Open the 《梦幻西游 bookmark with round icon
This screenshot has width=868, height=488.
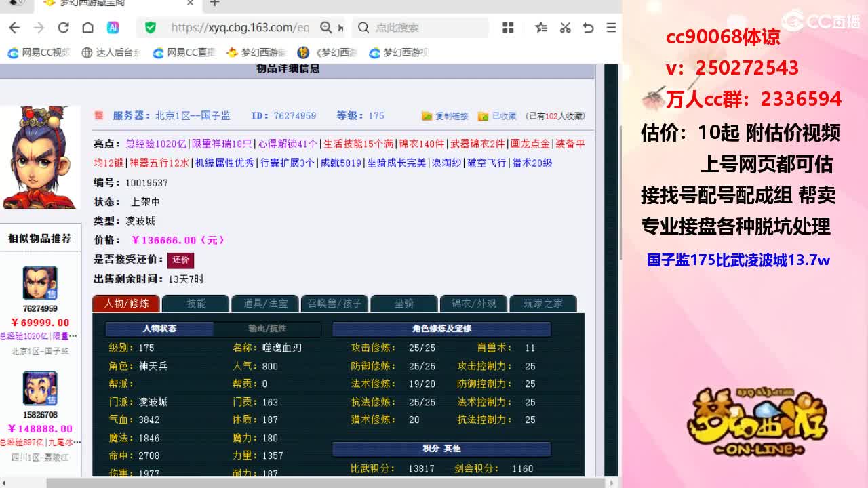(x=328, y=52)
